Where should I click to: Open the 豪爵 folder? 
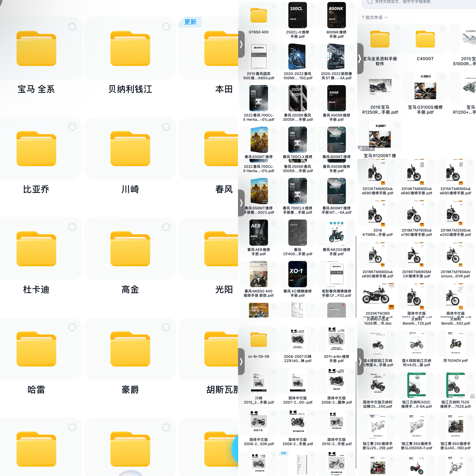click(130, 349)
